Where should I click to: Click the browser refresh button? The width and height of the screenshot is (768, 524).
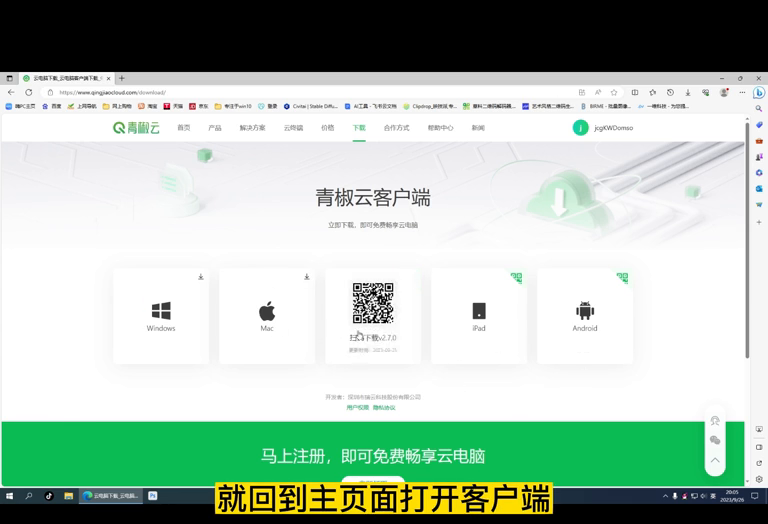(29, 92)
